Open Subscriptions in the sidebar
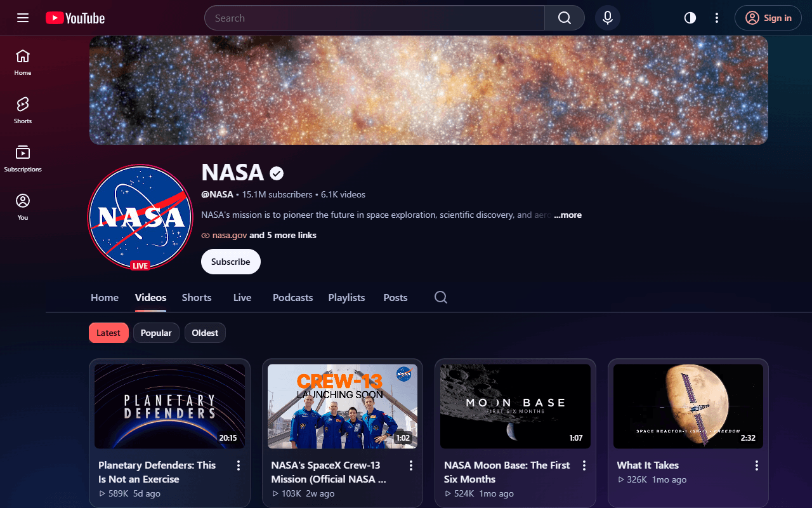Screen dimensions: 812x508 23,159
